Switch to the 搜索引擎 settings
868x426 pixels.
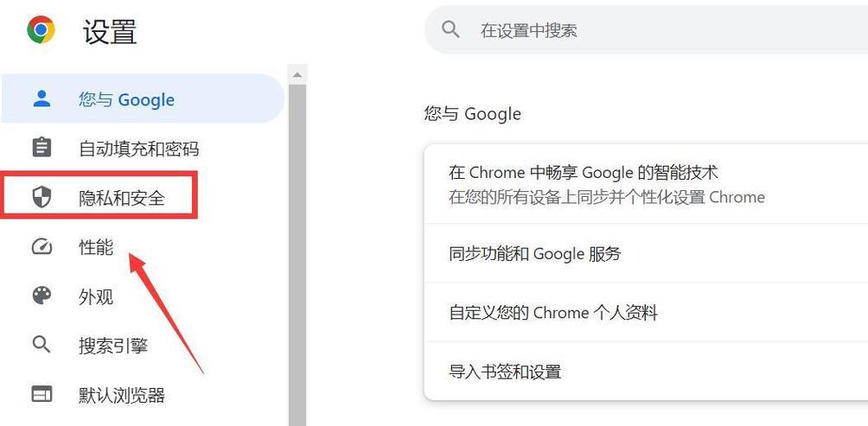coord(113,346)
